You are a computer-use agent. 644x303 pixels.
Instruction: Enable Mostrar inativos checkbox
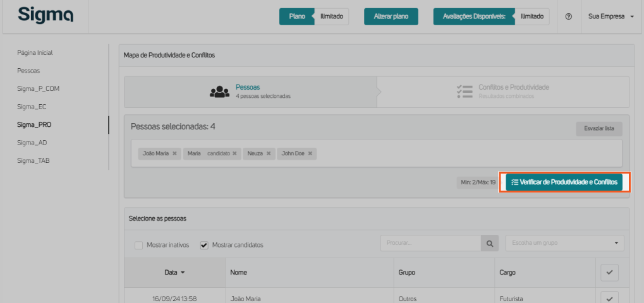pyautogui.click(x=138, y=245)
